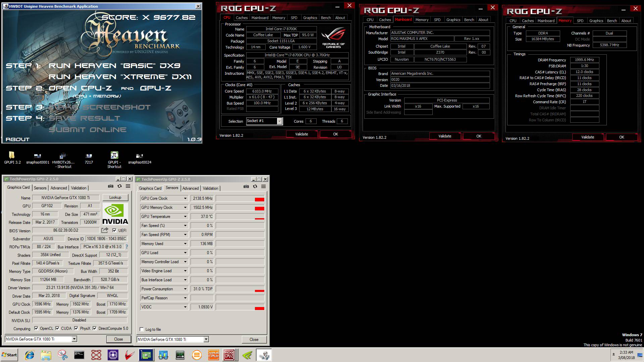Click the ROG CPU-Z taskbar icon

(x=229, y=355)
